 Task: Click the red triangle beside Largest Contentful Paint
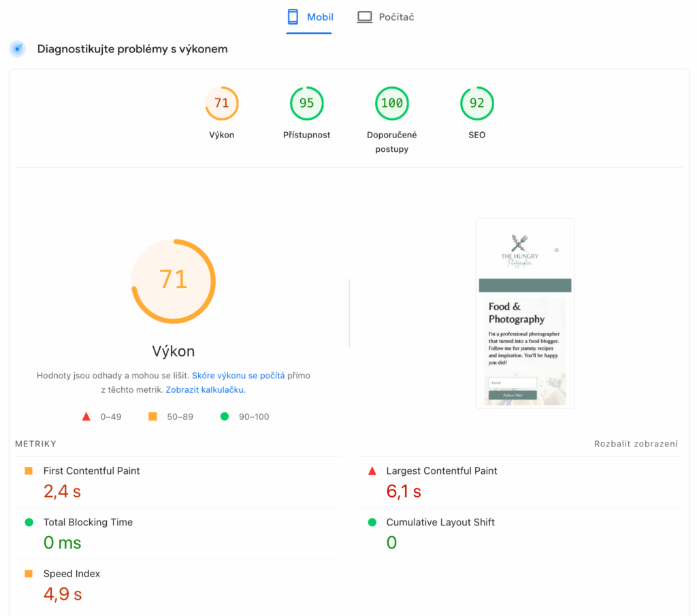[372, 471]
